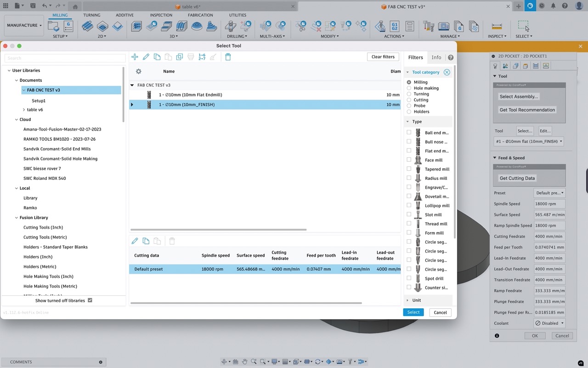588x368 pixels.
Task: Open the Info tab in Select Tool dialog
Action: [x=436, y=57]
